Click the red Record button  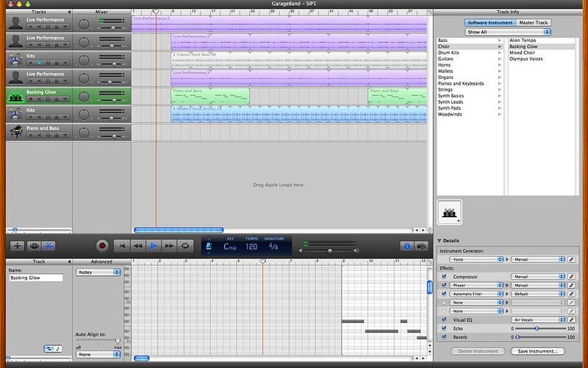(102, 246)
